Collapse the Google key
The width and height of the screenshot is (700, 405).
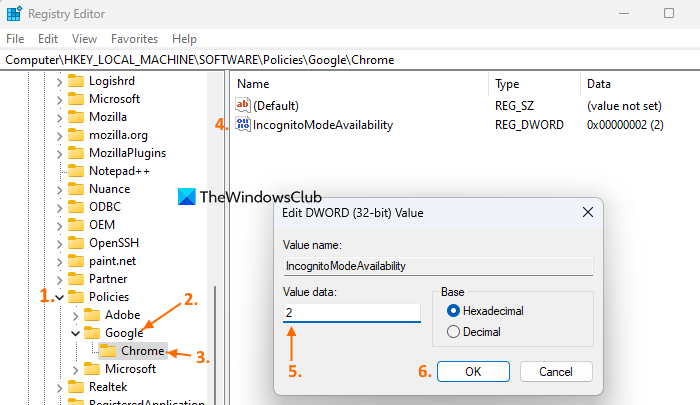(75, 333)
